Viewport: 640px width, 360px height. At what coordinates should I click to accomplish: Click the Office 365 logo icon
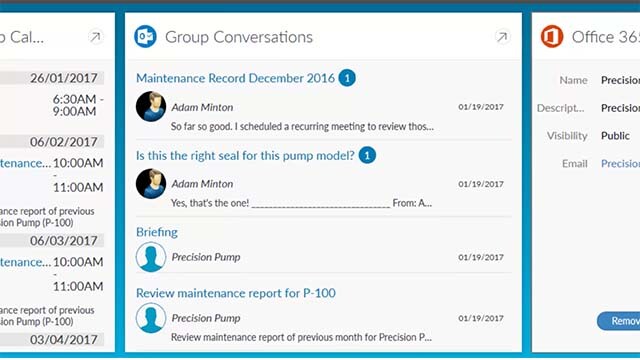coord(552,36)
